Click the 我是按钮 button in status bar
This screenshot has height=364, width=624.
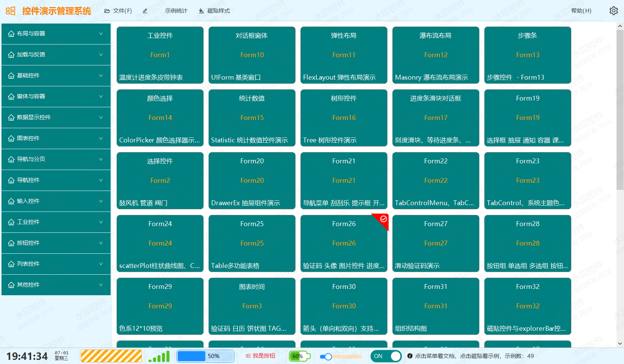[260, 356]
